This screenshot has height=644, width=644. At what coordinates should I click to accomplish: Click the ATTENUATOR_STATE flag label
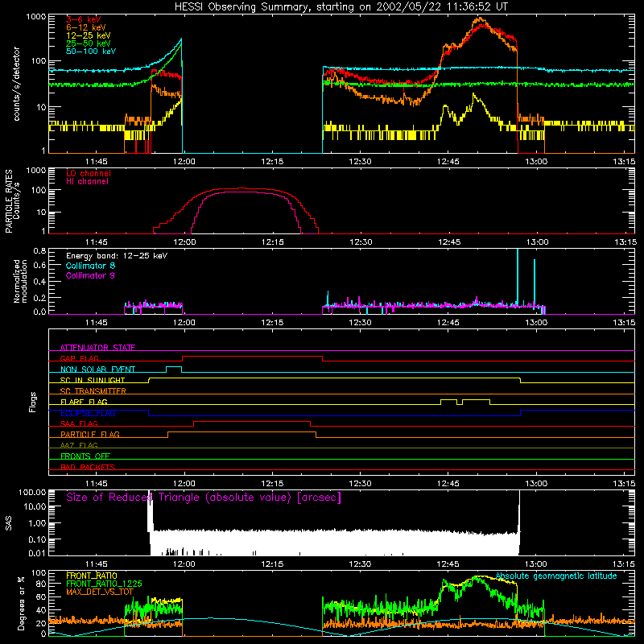click(97, 348)
